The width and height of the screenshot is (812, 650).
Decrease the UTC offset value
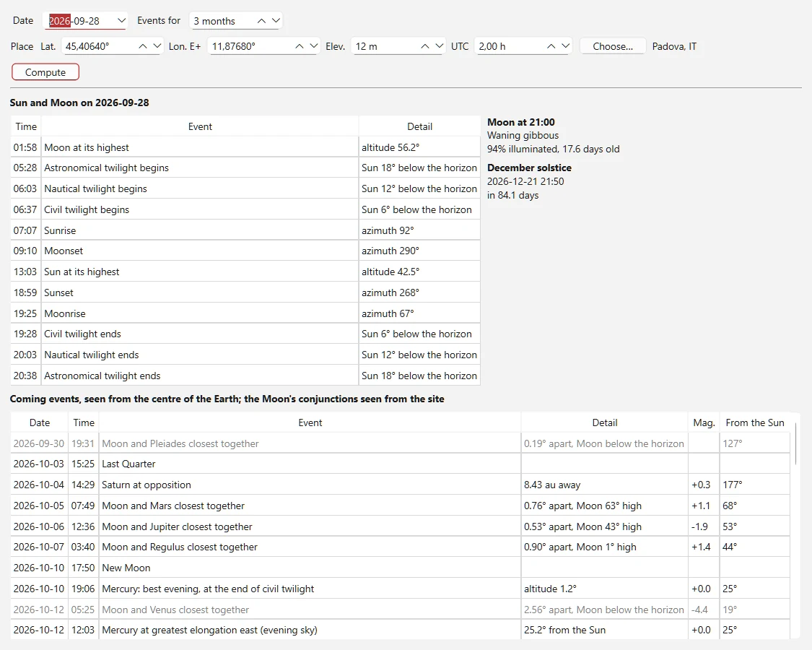(x=565, y=46)
